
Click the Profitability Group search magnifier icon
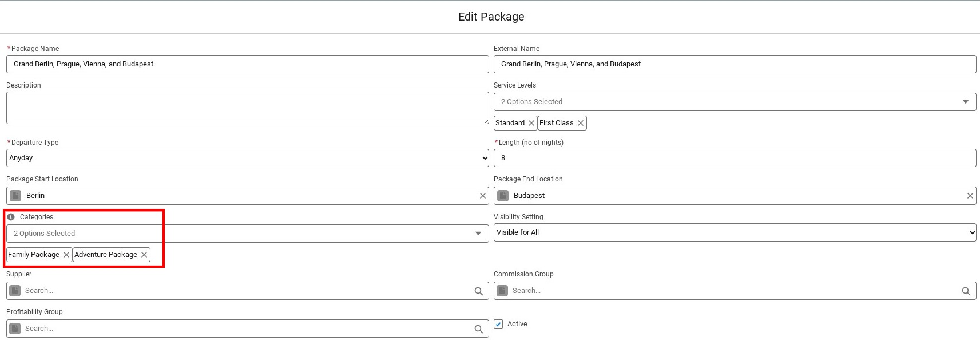(479, 329)
